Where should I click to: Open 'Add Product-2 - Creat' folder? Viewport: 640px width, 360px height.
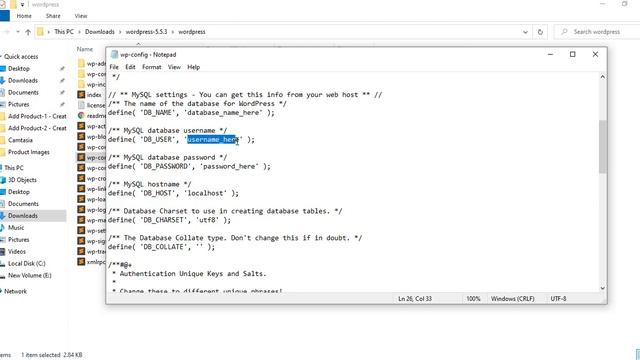[37, 128]
